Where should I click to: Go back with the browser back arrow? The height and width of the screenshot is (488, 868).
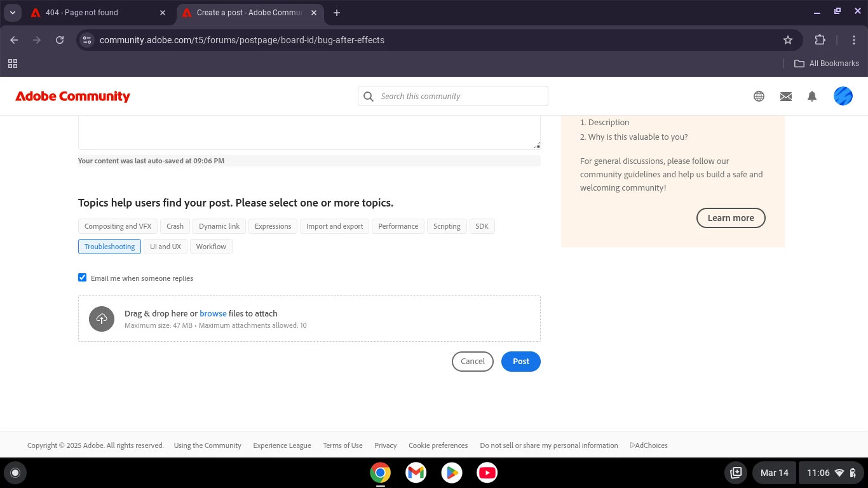14,40
